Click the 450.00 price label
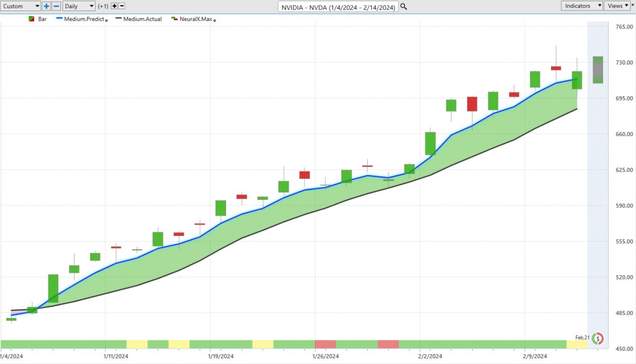 click(x=624, y=348)
